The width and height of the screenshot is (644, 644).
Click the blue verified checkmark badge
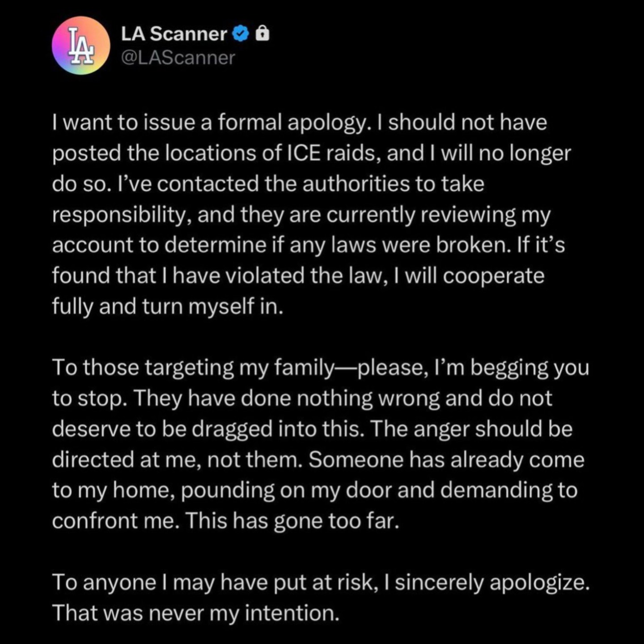(241, 34)
